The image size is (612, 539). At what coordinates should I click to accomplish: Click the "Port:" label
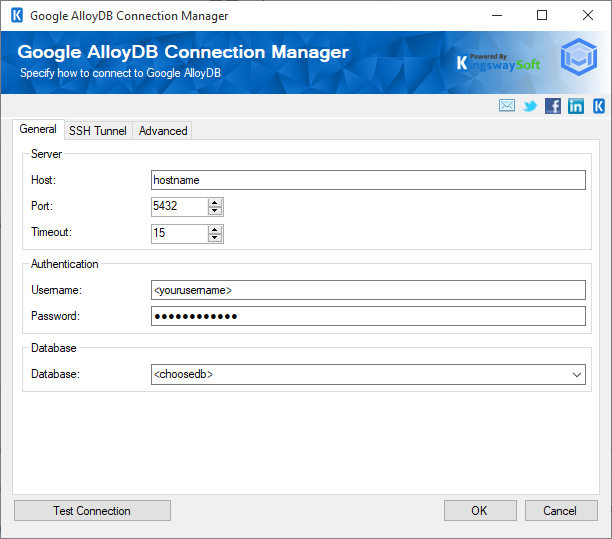coord(42,206)
